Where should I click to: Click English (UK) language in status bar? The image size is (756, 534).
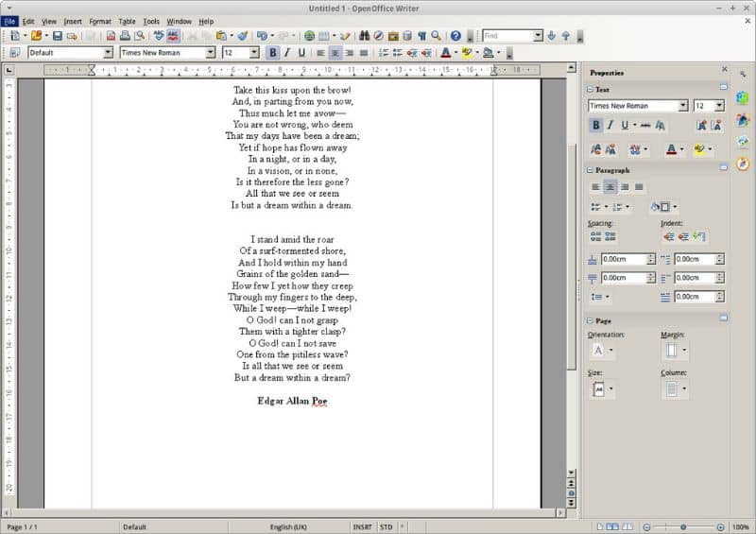[x=288, y=527]
